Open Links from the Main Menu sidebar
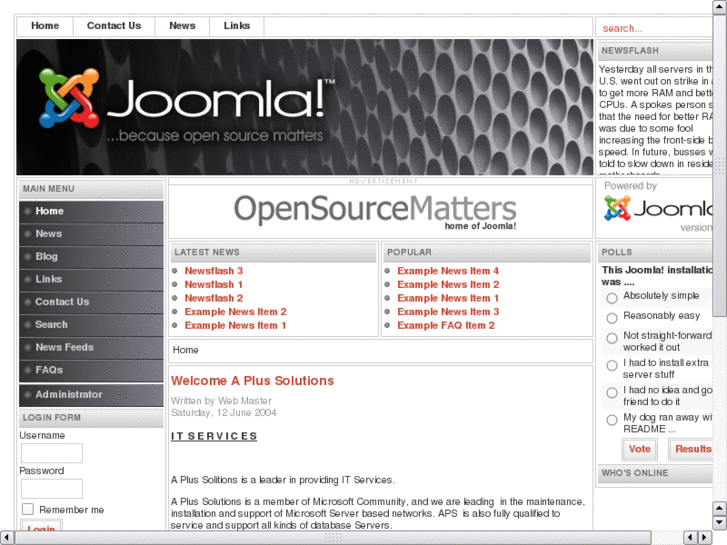The image size is (727, 545). click(x=91, y=279)
